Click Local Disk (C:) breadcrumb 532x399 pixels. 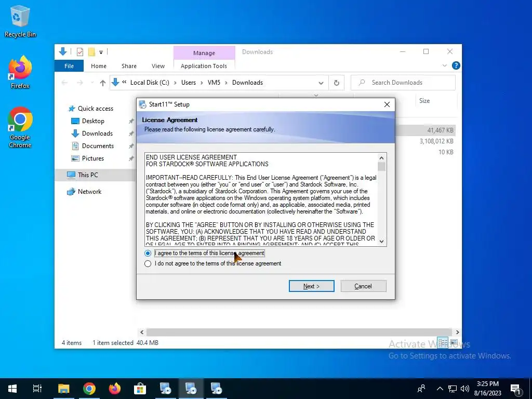150,83
